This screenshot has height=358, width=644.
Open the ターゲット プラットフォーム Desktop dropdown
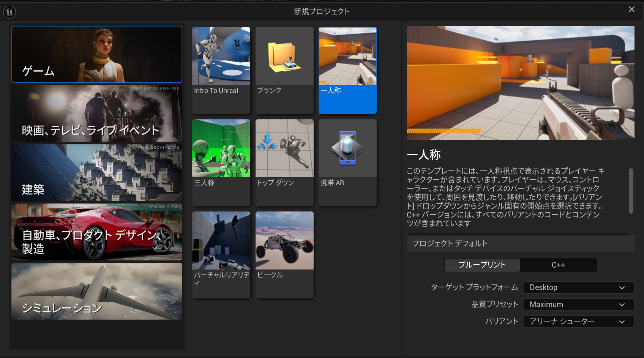point(578,287)
